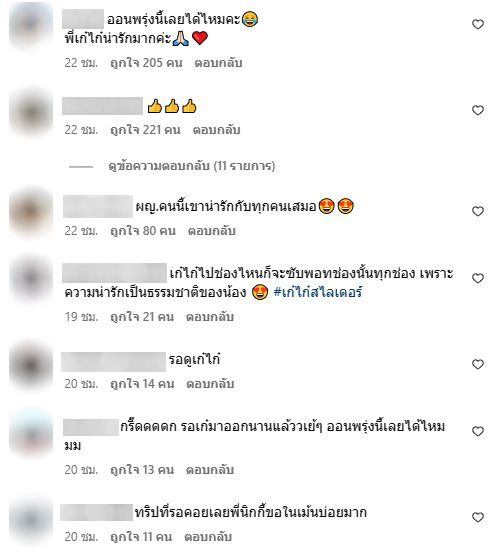Open the first commenter's profile picture
This screenshot has height=559, width=497.
(31, 26)
